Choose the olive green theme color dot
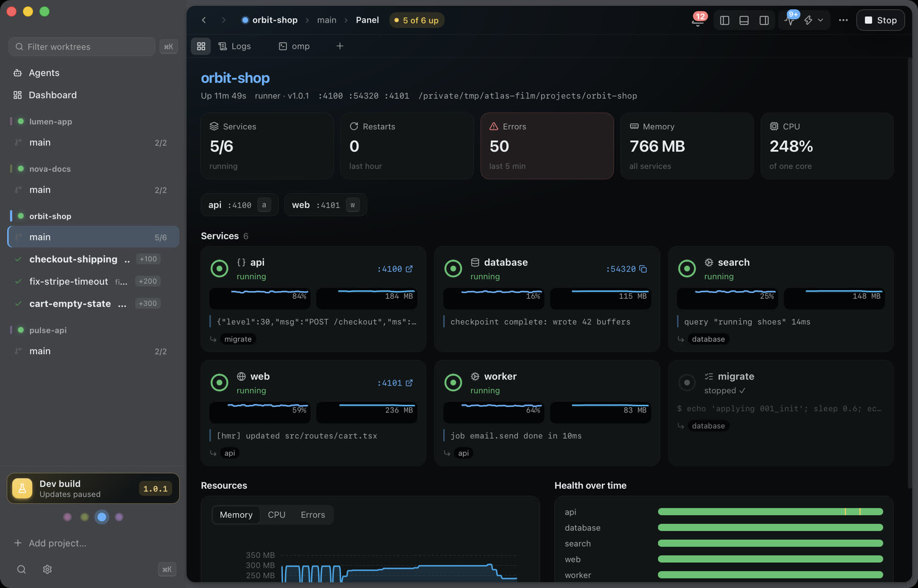 coord(84,517)
